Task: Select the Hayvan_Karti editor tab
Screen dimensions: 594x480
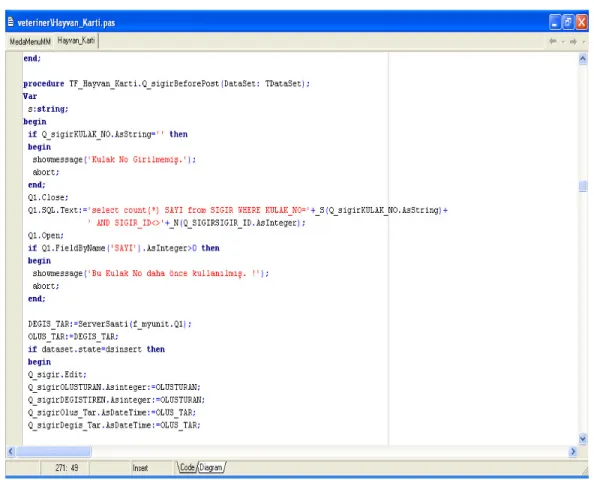Action: tap(76, 41)
